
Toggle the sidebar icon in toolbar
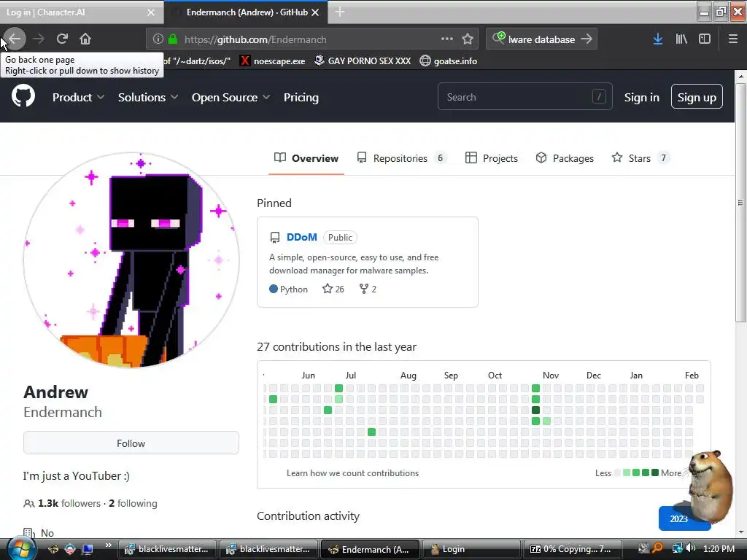[705, 39]
